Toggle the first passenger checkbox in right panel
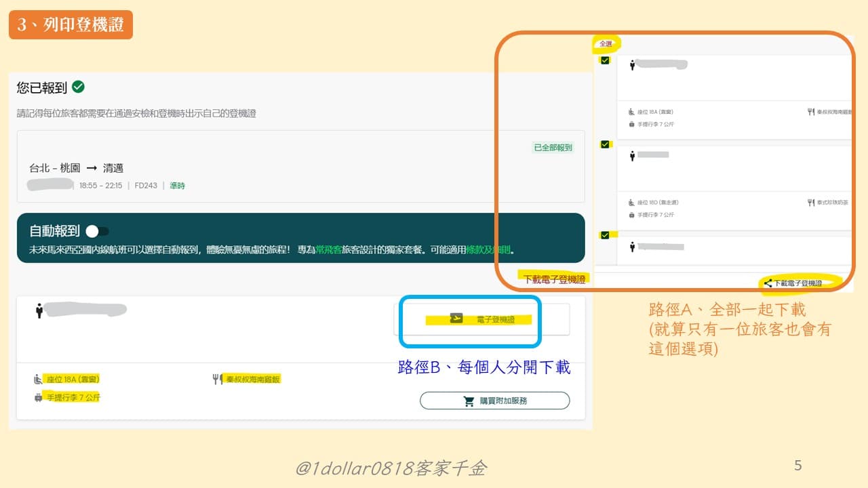Screen dimensions: 868x488 605,60
